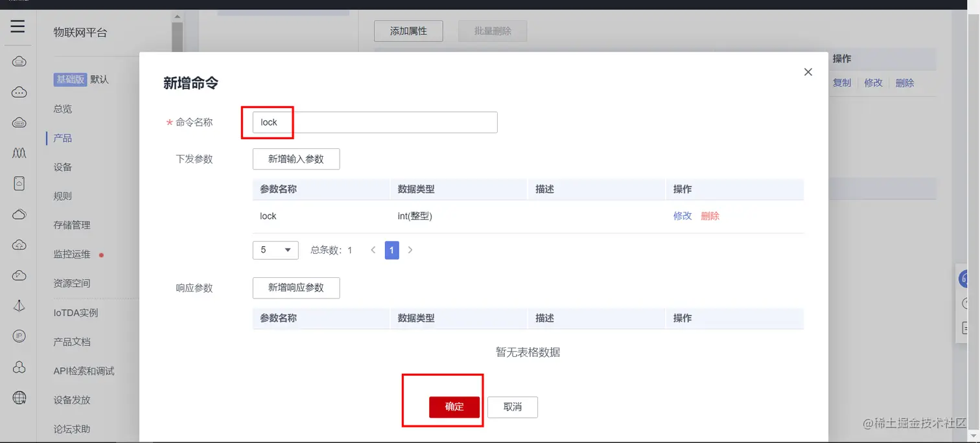Viewport: 980px width, 443px height.
Task: Click 添加属性 button behind the dialog
Action: coord(408,31)
